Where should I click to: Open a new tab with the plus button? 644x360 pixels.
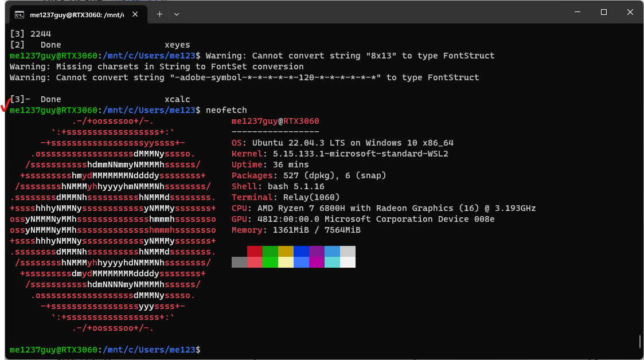click(x=160, y=14)
